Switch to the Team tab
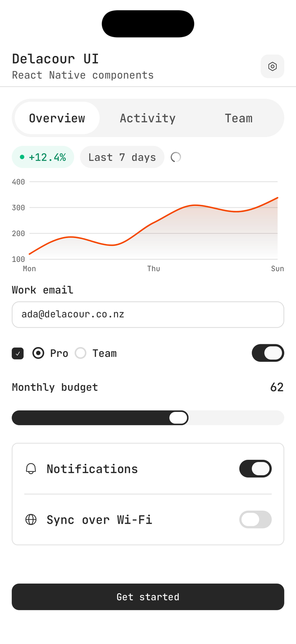The height and width of the screenshot is (644, 296). tap(238, 118)
